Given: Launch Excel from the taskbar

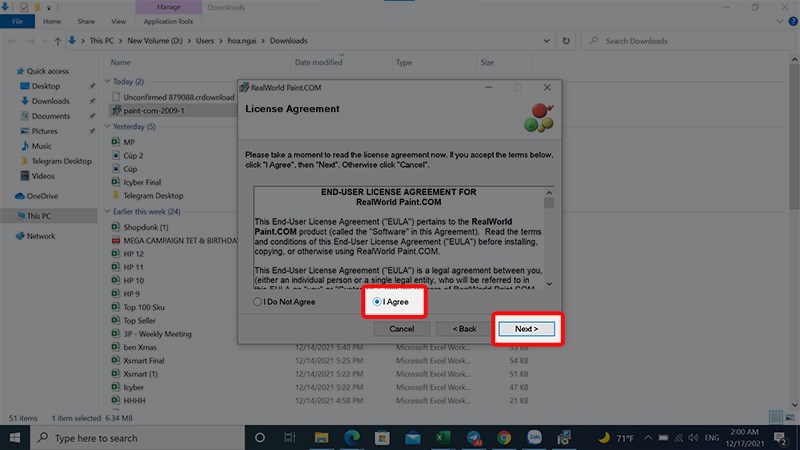Looking at the screenshot, I should [x=443, y=437].
